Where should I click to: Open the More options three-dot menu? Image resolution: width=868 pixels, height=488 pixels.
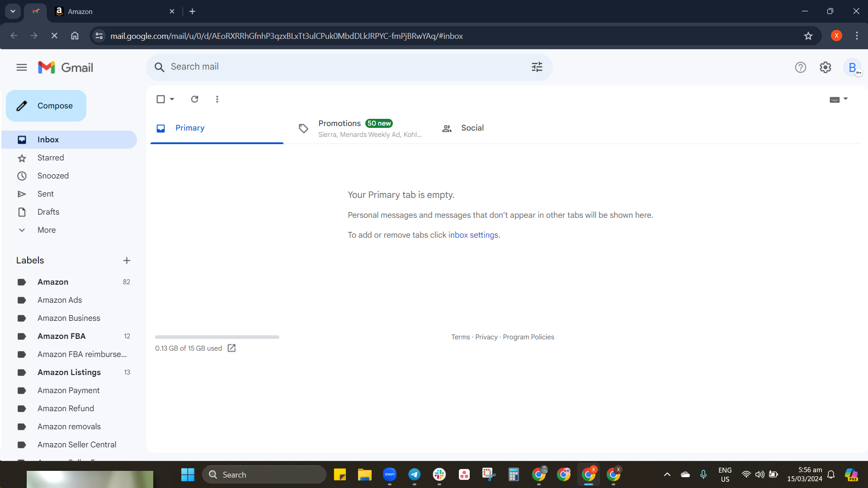(217, 99)
